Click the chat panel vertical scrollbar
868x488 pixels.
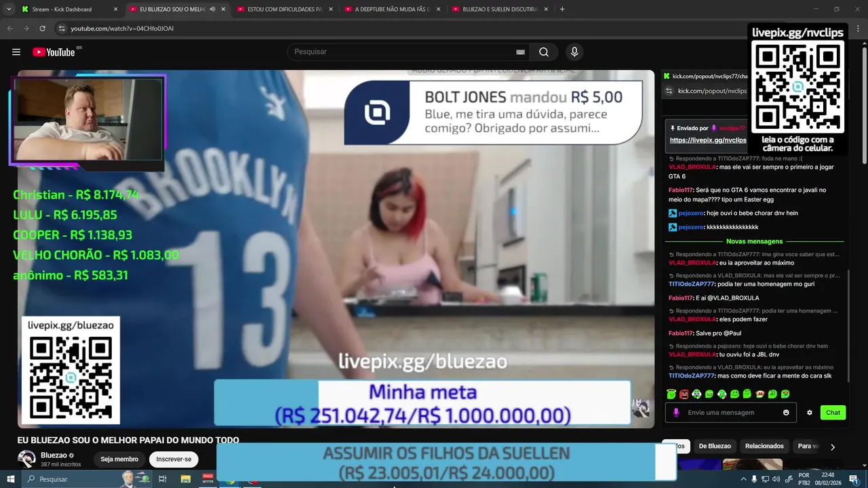point(848,325)
